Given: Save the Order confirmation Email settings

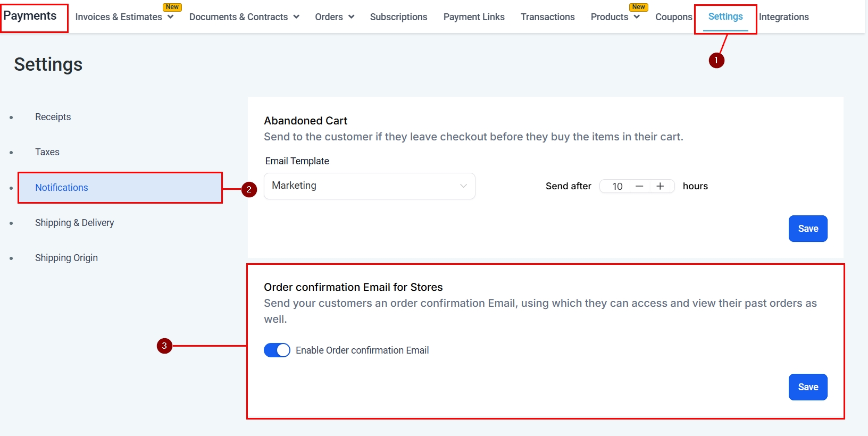Looking at the screenshot, I should coord(807,387).
